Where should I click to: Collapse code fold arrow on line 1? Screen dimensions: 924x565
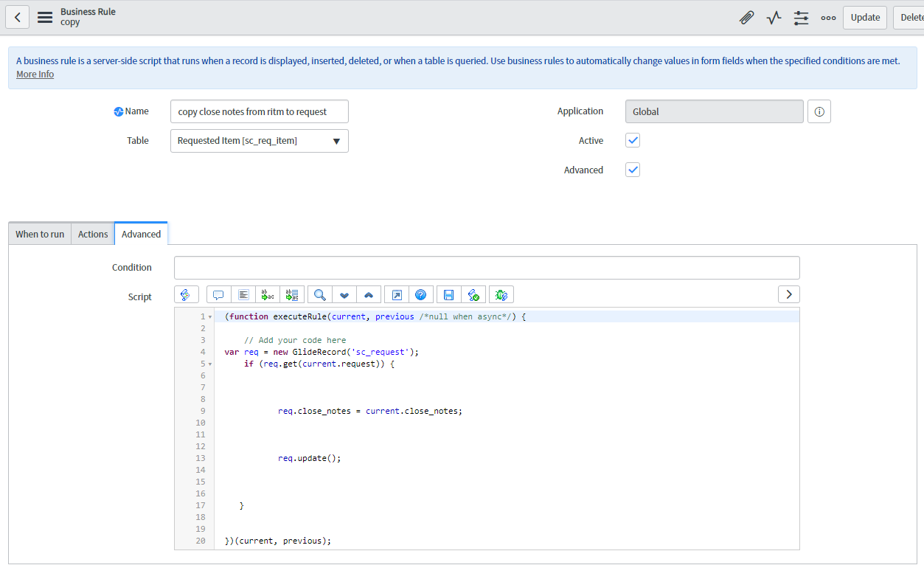210,317
